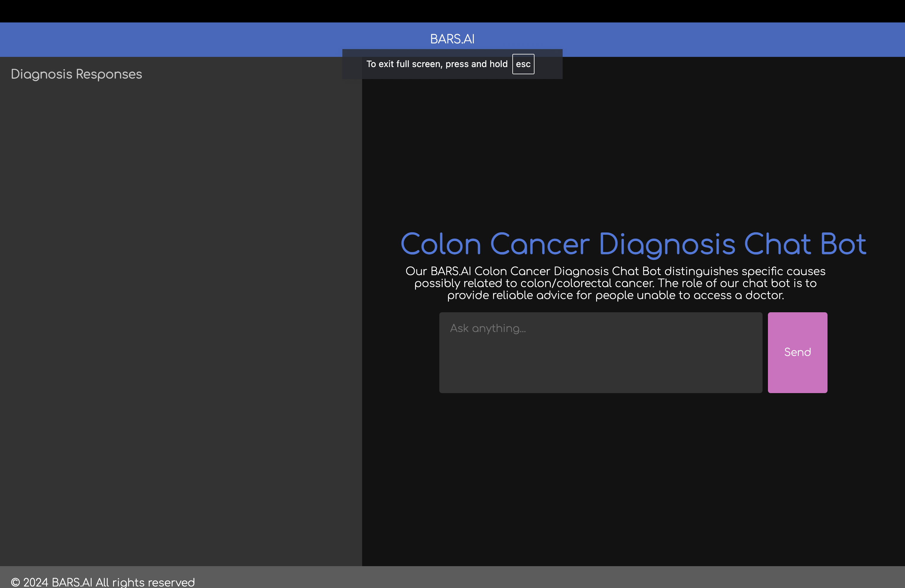
Task: Click 'To exit full screen' notice text
Action: (403, 64)
